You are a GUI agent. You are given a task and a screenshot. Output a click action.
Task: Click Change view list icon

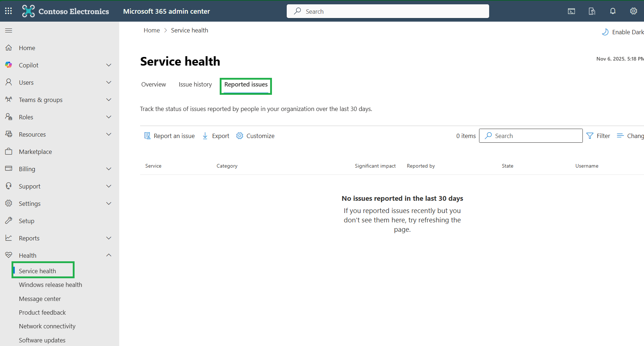620,136
